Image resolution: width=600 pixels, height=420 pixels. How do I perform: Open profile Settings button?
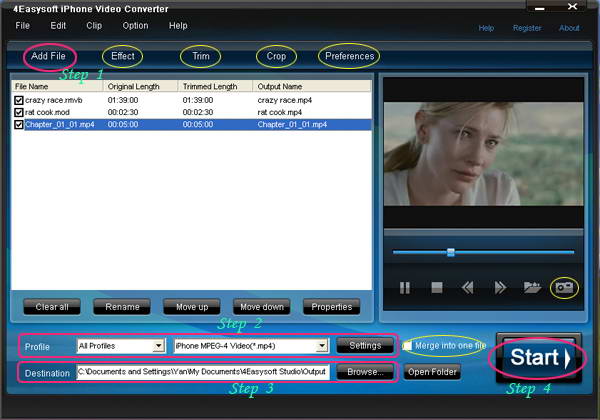pyautogui.click(x=365, y=346)
